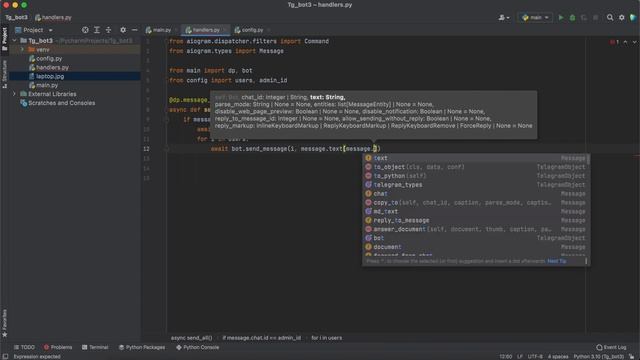Click the error count indicator in editor
The width and height of the screenshot is (640, 360).
click(614, 42)
